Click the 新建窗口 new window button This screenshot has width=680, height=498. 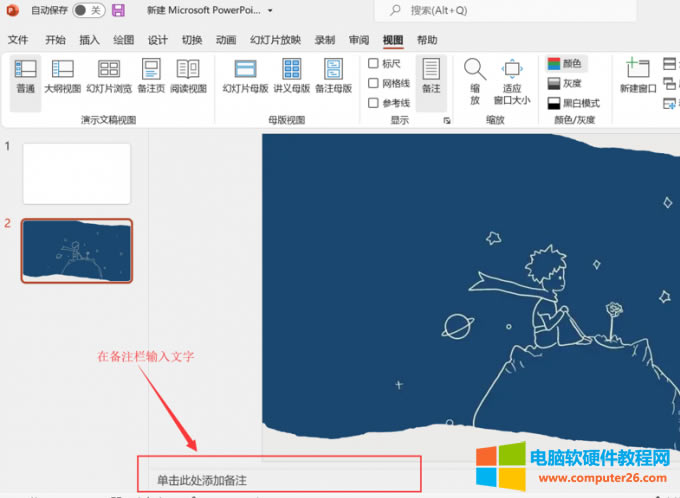(x=637, y=76)
